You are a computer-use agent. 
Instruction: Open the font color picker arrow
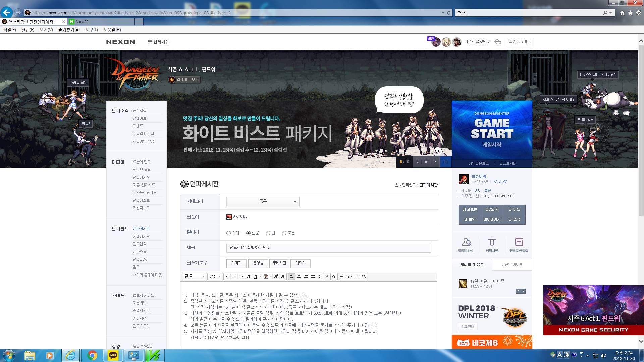tap(260, 276)
